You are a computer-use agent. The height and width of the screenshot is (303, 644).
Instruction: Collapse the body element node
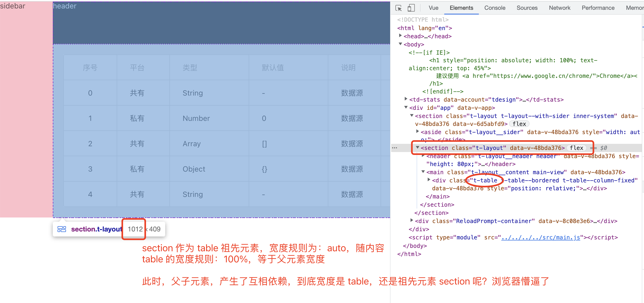[x=400, y=44]
